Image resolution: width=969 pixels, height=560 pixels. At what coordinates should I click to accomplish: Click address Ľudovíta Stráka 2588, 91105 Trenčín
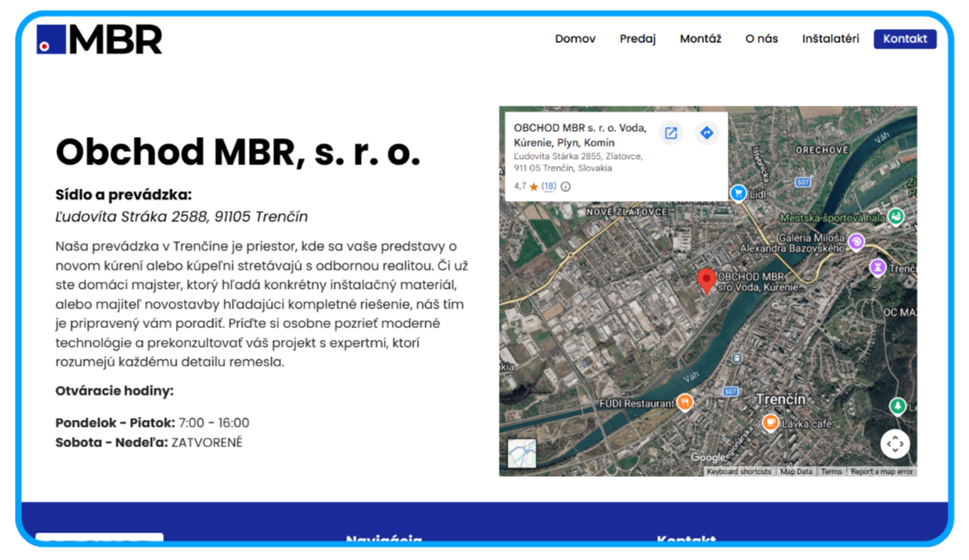coord(182,217)
